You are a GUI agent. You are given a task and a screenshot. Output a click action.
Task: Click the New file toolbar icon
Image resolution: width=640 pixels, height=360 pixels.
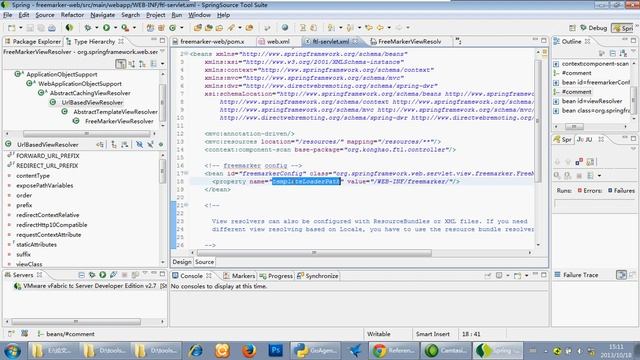[12, 28]
